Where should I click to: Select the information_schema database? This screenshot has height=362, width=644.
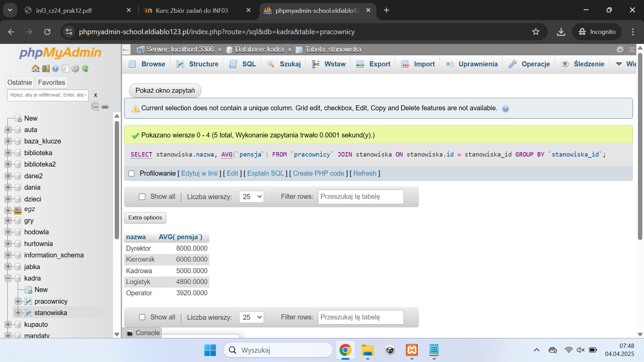tap(54, 255)
